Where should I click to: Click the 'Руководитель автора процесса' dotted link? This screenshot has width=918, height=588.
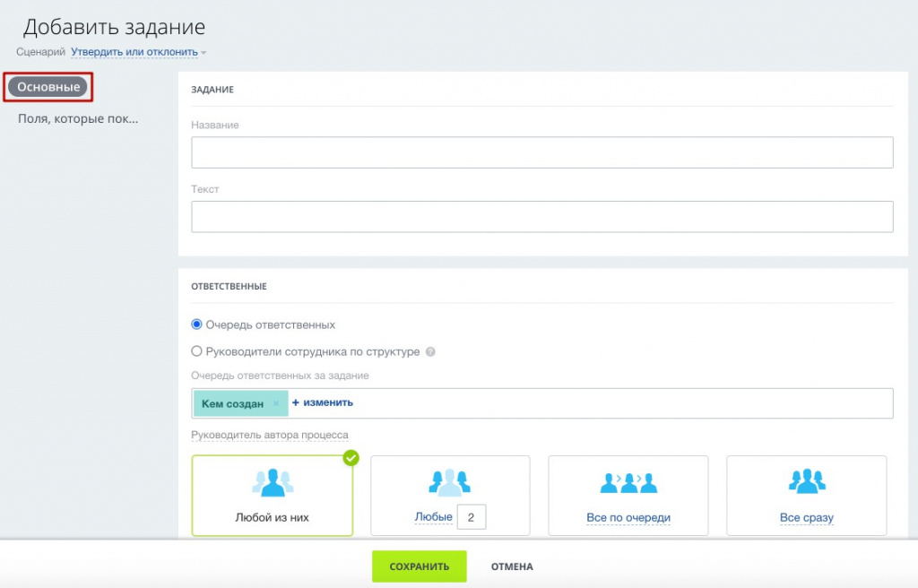pyautogui.click(x=269, y=436)
